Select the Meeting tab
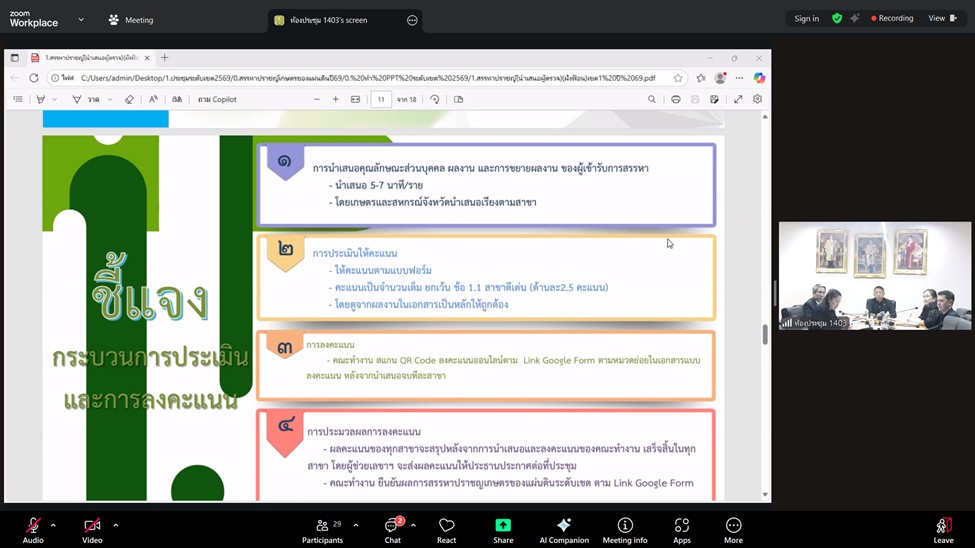 point(131,20)
